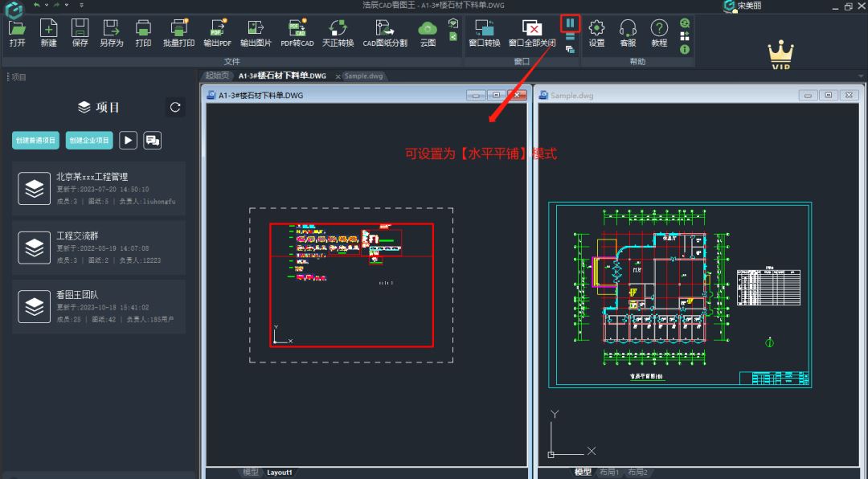Open the CAD图纸分割 drawing split tool

[x=385, y=33]
